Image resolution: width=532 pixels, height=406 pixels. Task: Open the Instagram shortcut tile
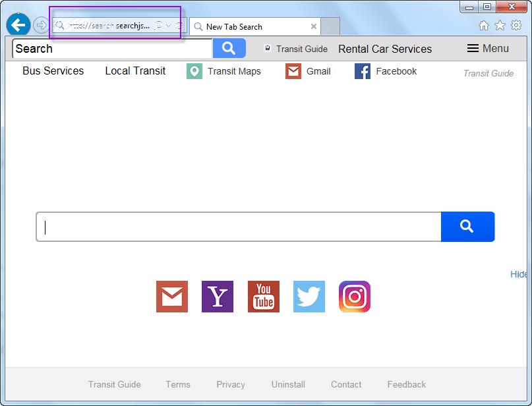(x=355, y=297)
